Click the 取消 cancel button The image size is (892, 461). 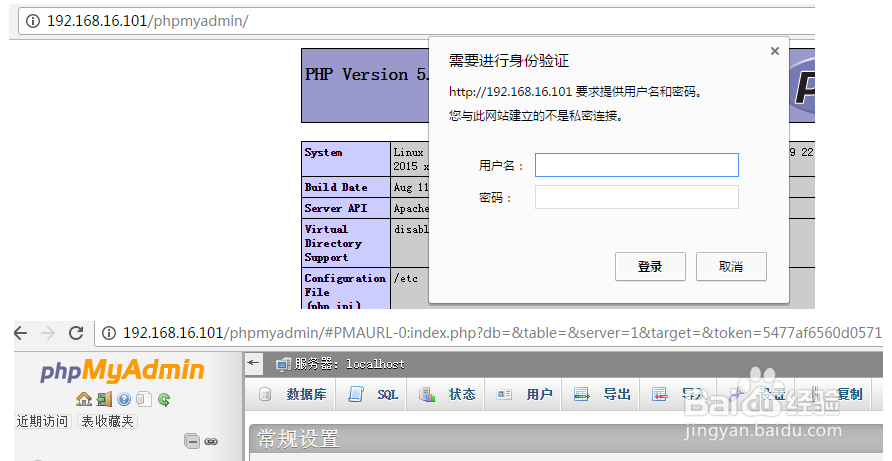pyautogui.click(x=731, y=266)
